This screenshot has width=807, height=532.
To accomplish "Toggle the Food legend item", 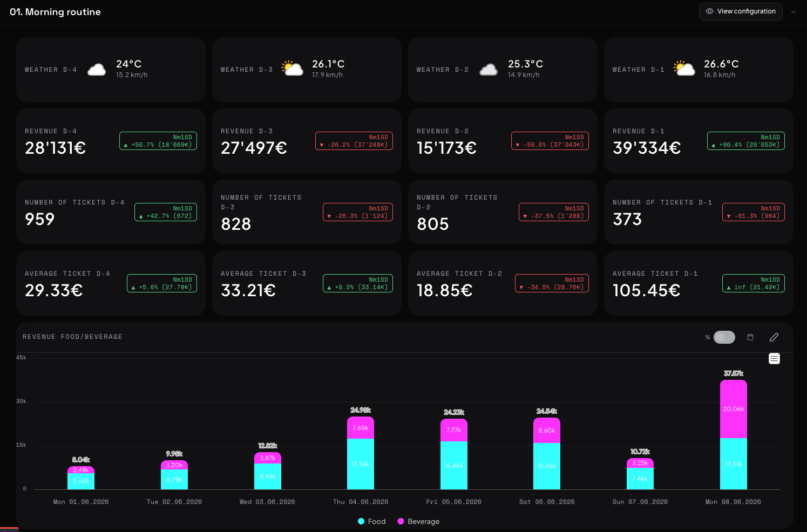I will [x=372, y=521].
